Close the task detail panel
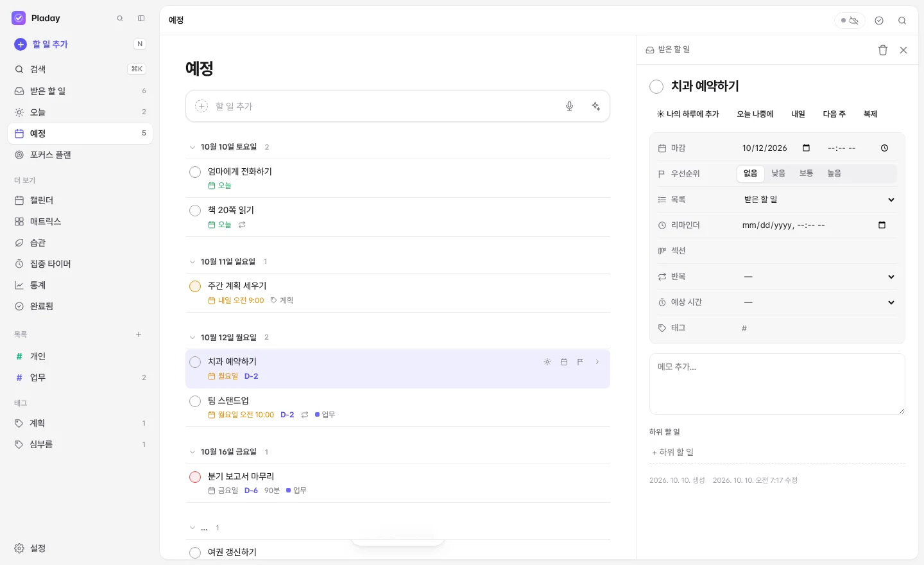 point(903,50)
